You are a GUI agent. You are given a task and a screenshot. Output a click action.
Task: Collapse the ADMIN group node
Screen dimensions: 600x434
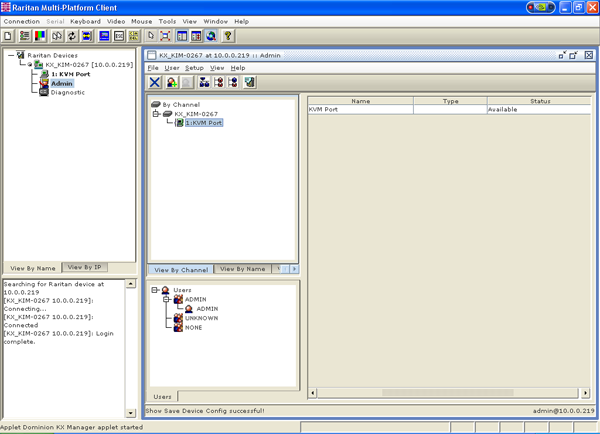pos(166,299)
